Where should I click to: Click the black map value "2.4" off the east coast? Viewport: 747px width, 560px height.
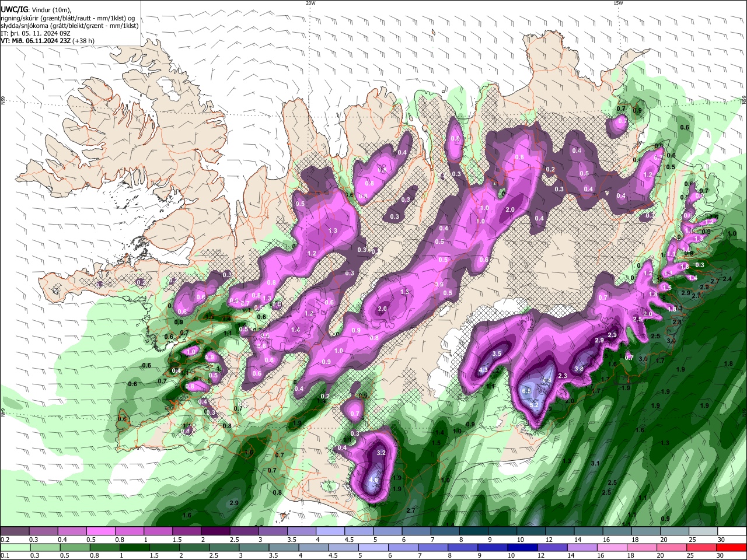pos(727,279)
